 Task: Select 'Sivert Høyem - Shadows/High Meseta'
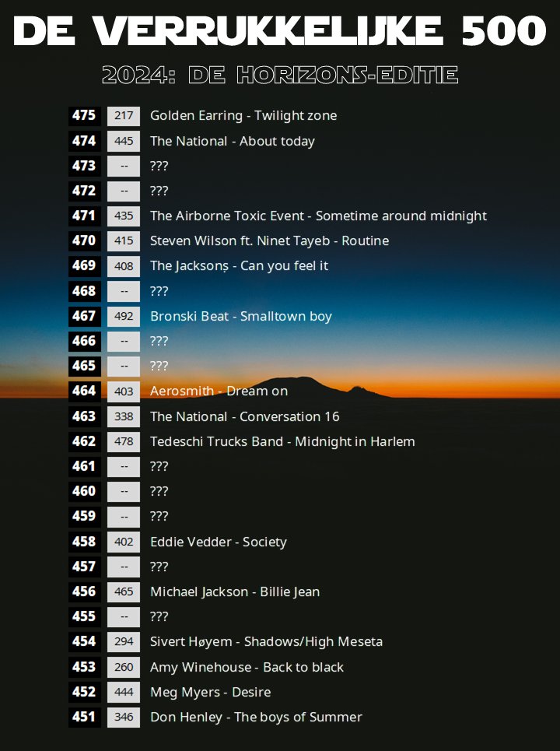(x=266, y=642)
